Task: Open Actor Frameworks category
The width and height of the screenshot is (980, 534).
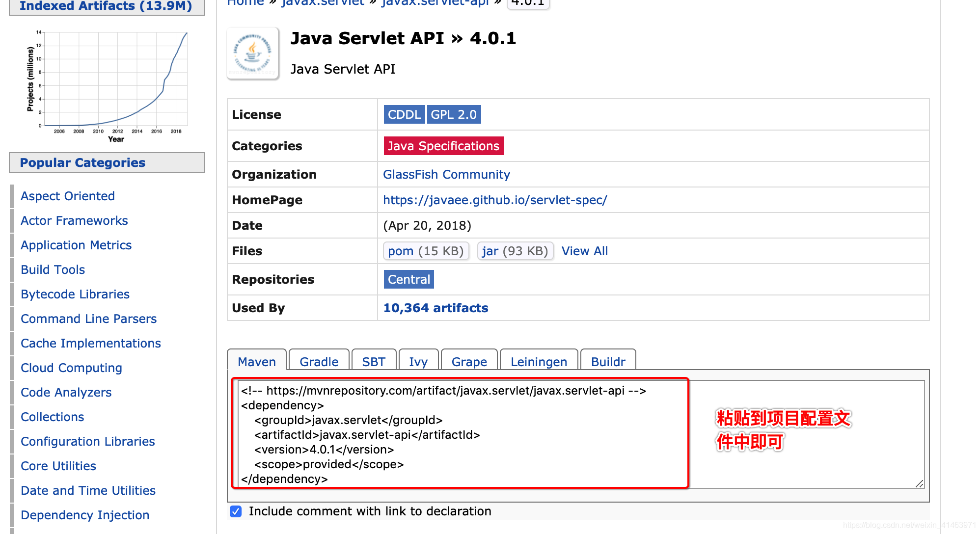Action: pos(74,220)
